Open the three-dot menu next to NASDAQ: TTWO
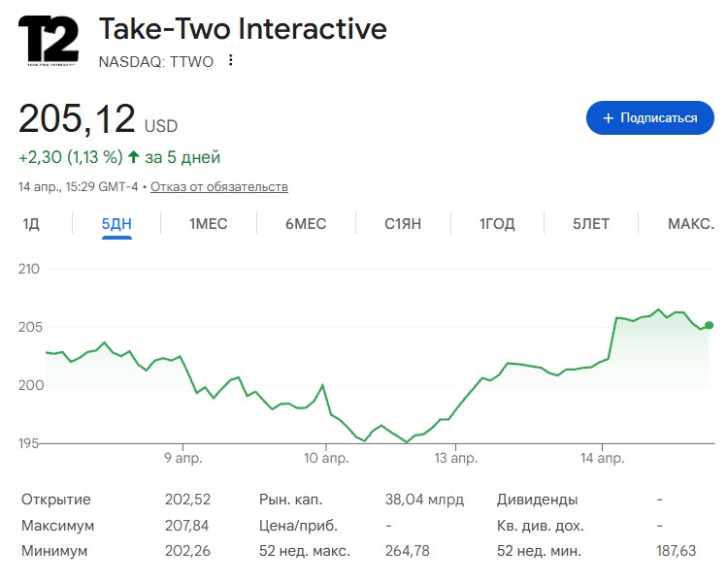Screen dimensions: 728x582 tap(230, 60)
